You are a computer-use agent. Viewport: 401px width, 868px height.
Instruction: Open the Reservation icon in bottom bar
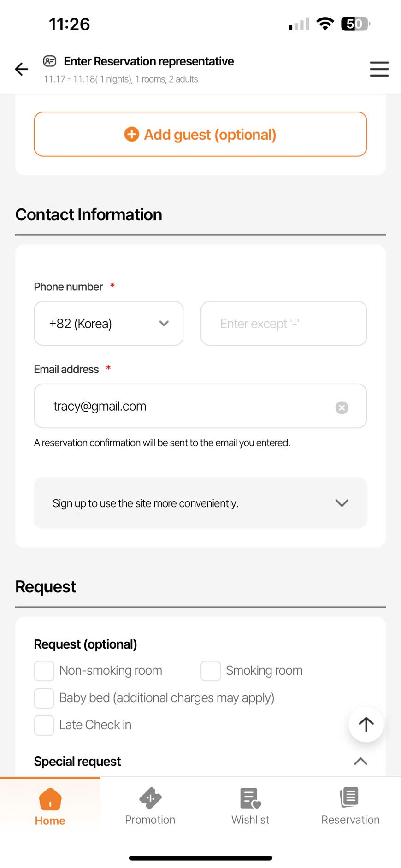(350, 797)
